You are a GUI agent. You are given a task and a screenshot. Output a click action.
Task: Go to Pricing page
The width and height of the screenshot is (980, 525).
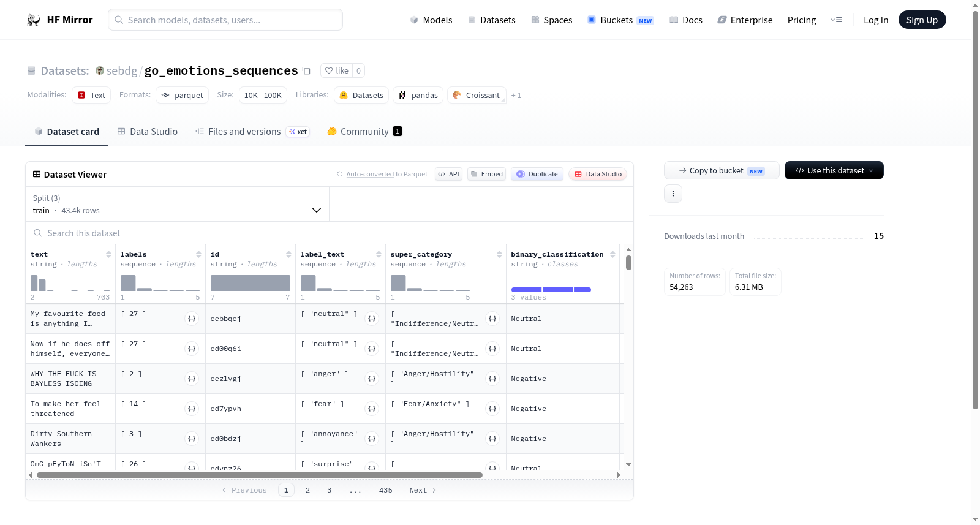[x=802, y=20]
